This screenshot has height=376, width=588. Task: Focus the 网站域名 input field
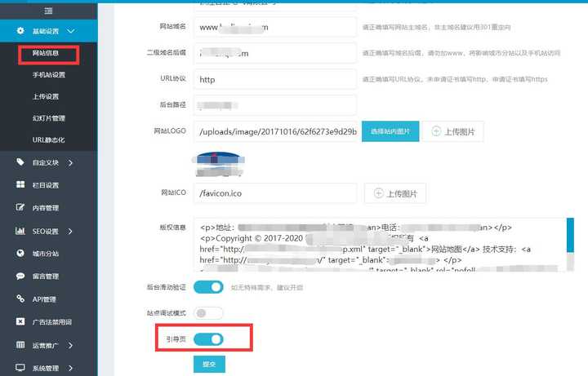275,27
